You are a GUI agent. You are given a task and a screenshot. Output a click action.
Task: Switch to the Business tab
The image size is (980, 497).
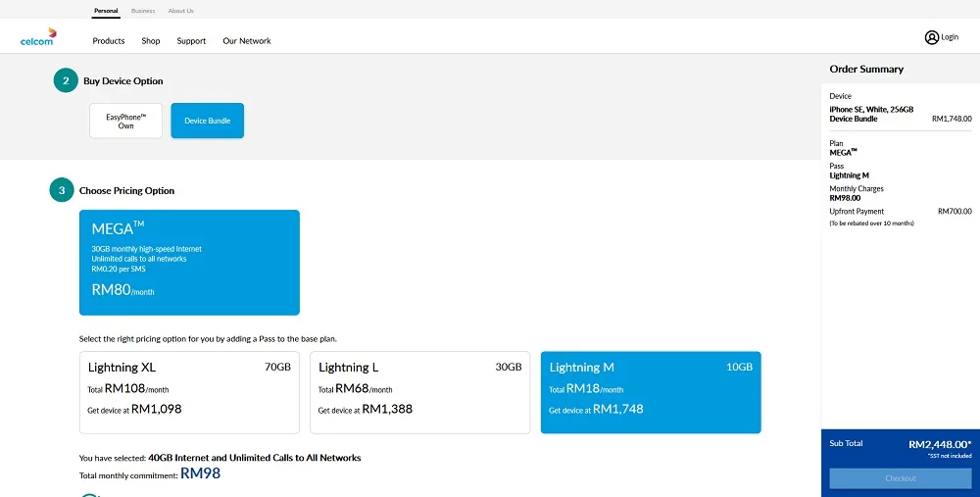point(143,11)
